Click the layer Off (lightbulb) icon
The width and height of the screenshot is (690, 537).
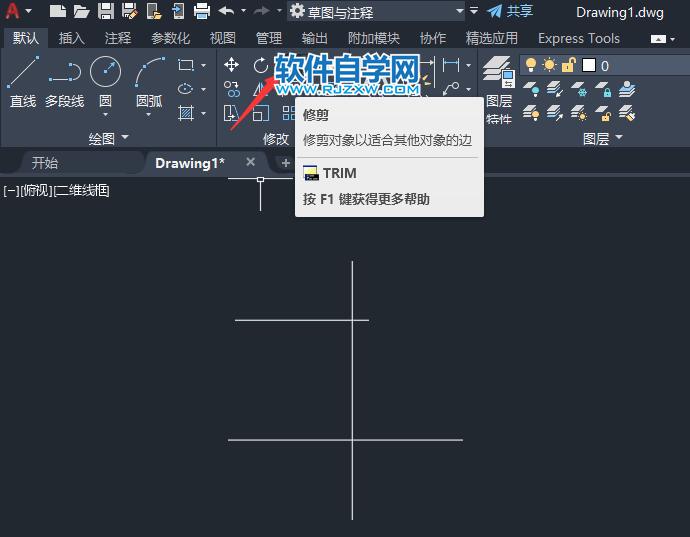click(x=531, y=89)
